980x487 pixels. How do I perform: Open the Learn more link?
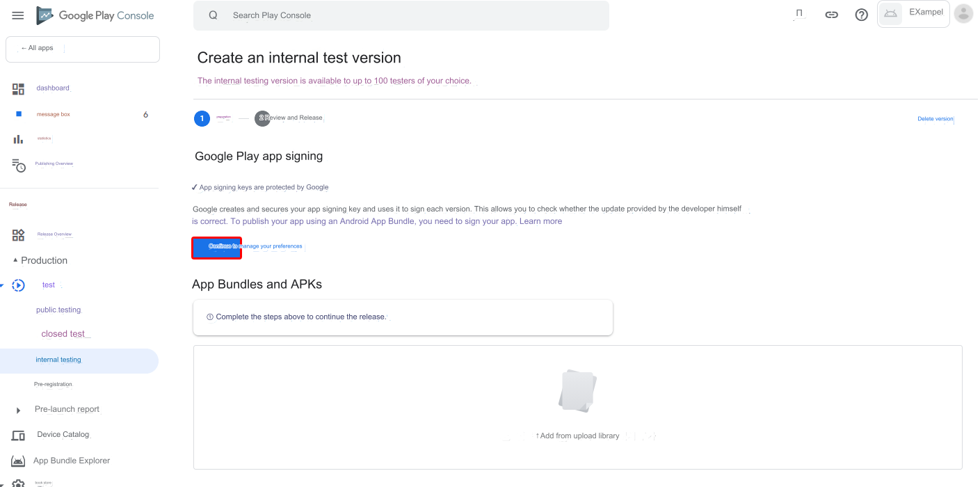coord(540,221)
